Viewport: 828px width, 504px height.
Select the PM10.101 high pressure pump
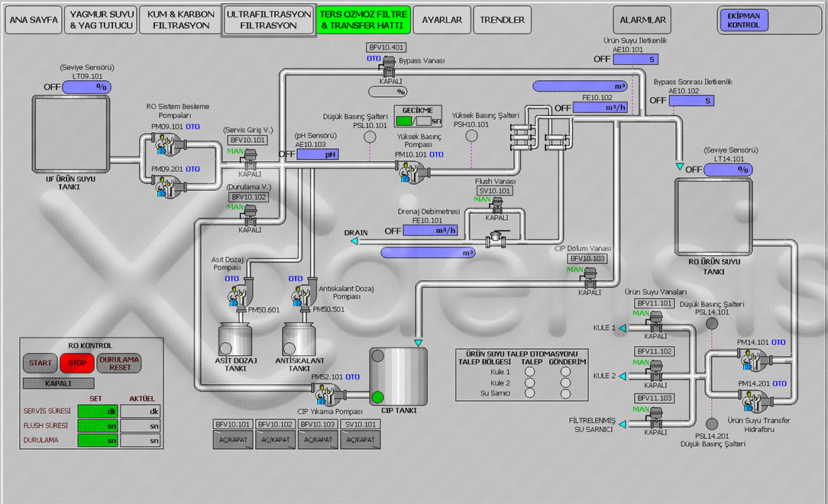tap(406, 170)
